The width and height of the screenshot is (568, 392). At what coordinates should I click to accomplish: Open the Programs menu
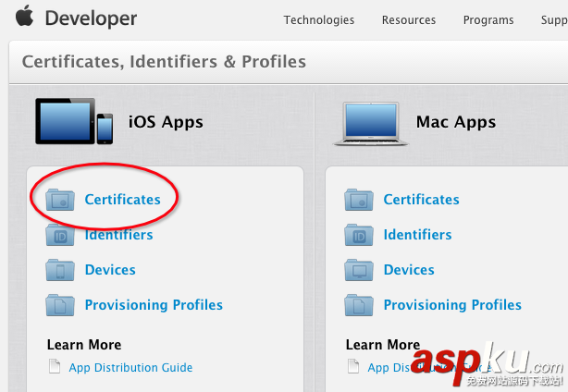click(488, 20)
